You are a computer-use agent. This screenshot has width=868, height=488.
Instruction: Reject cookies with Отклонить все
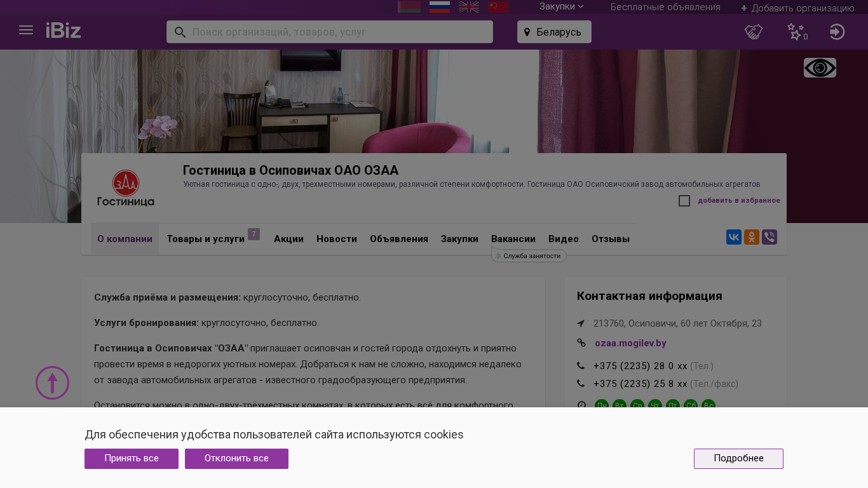pos(236,459)
